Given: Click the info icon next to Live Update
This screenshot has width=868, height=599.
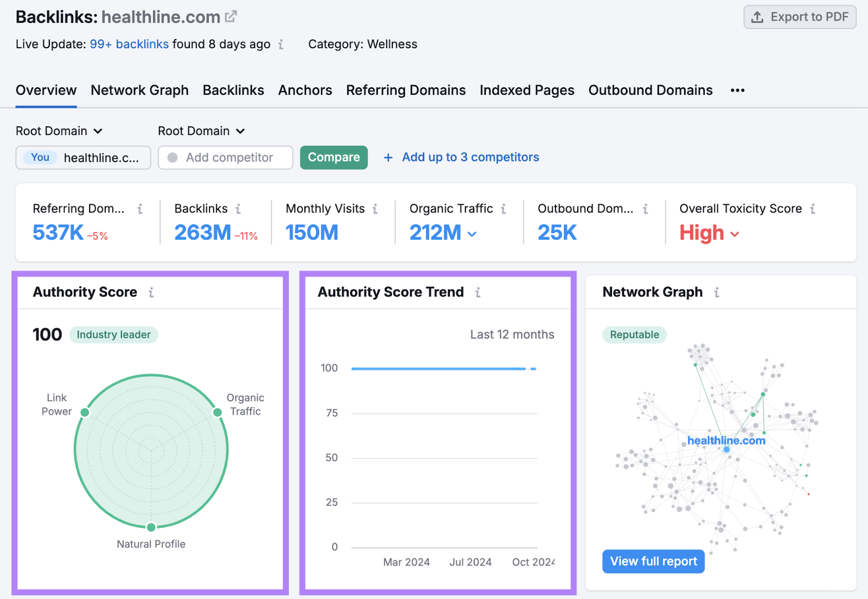Looking at the screenshot, I should click(281, 45).
